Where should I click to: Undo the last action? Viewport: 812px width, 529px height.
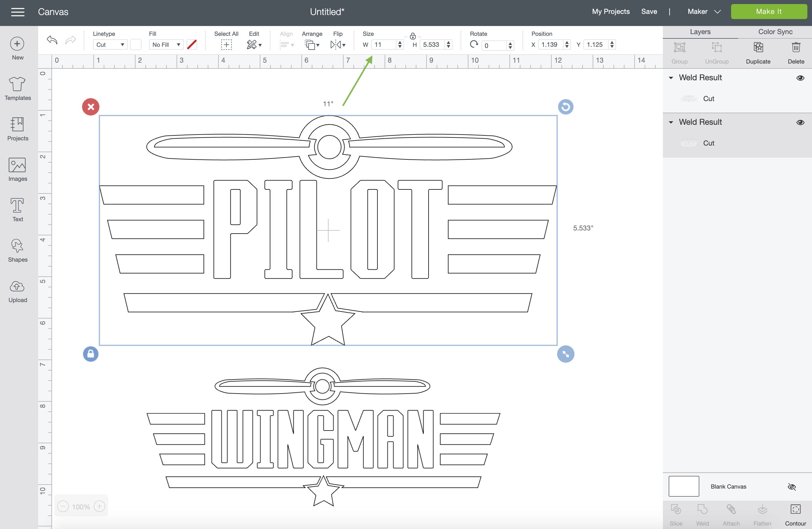(x=52, y=40)
